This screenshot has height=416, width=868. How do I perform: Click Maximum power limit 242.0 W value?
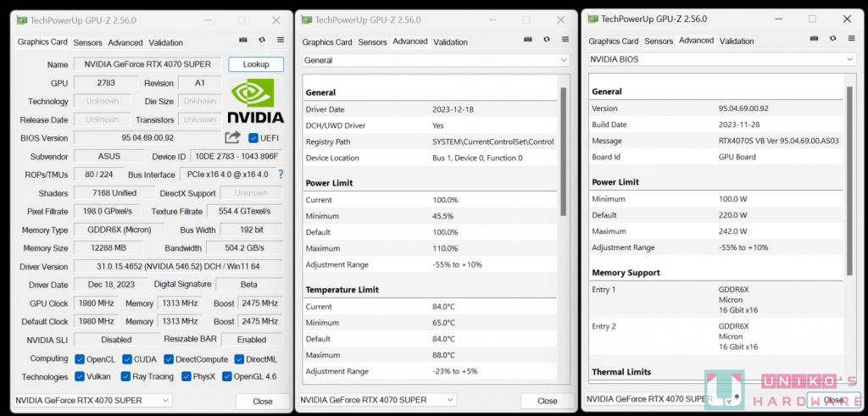(733, 231)
